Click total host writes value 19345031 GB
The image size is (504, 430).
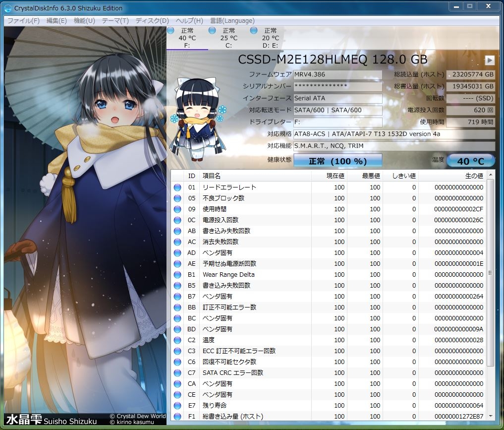471,86
